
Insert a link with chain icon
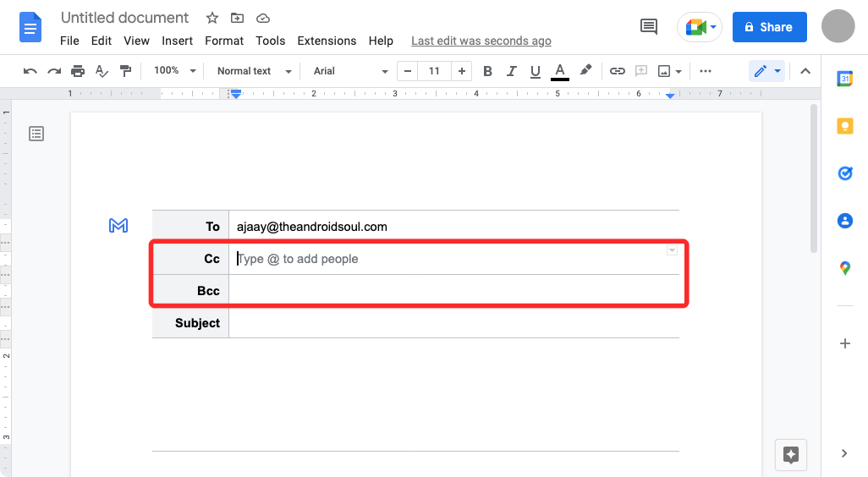click(x=618, y=71)
